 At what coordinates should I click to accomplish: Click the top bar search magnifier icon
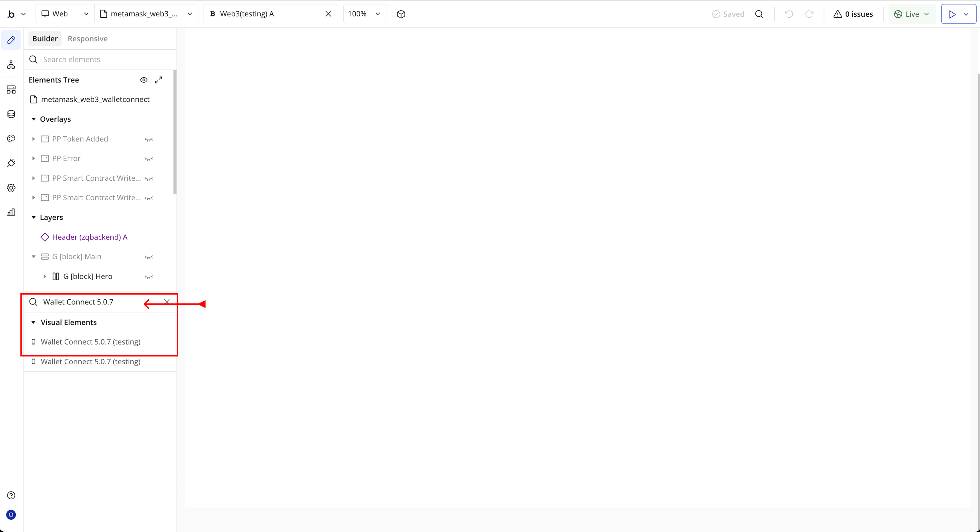click(x=759, y=14)
